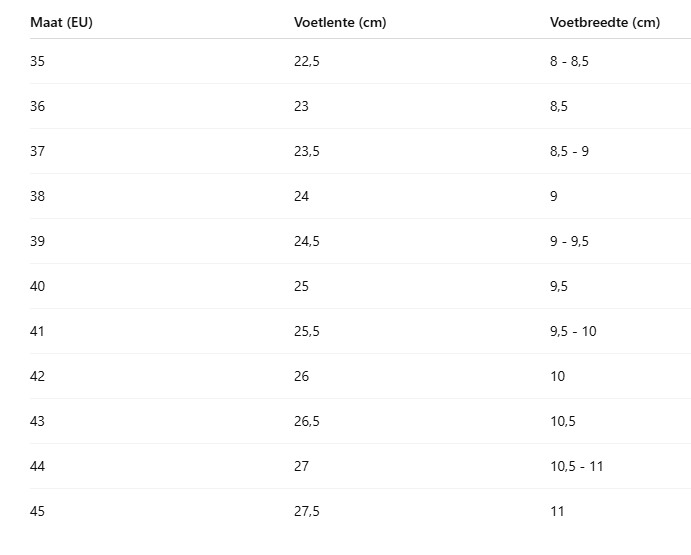The image size is (691, 555).
Task: Select the size 38 cell
Action: pyautogui.click(x=37, y=196)
